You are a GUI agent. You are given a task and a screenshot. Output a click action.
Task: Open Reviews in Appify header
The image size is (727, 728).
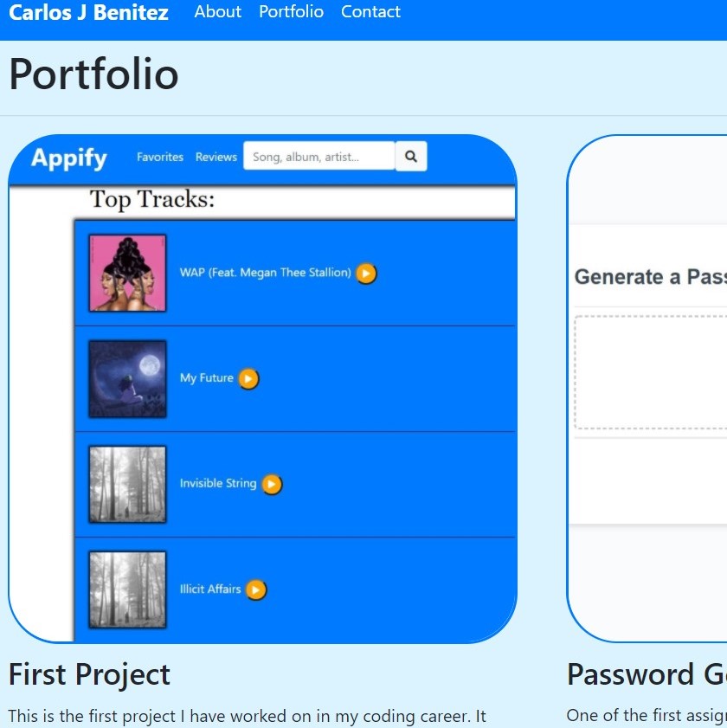[216, 157]
